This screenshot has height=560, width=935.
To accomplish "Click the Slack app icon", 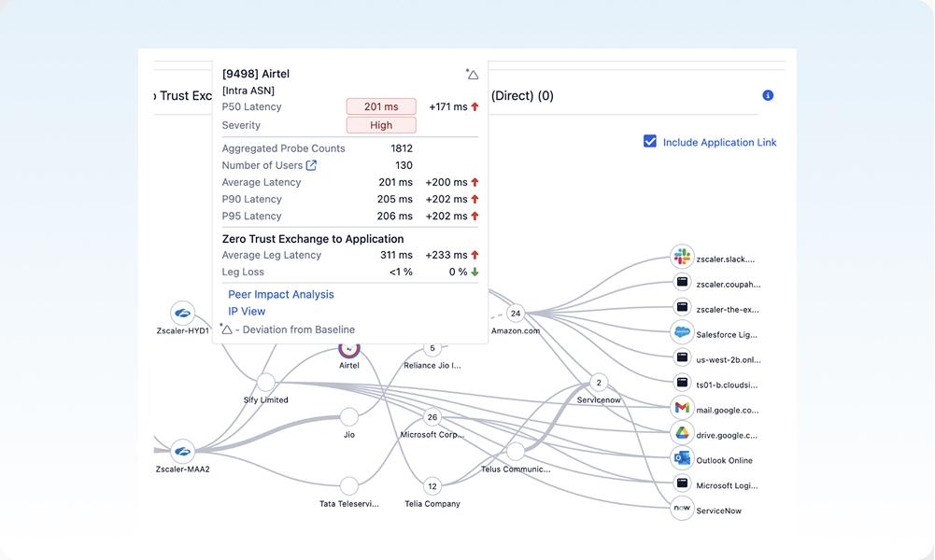I will tap(682, 257).
